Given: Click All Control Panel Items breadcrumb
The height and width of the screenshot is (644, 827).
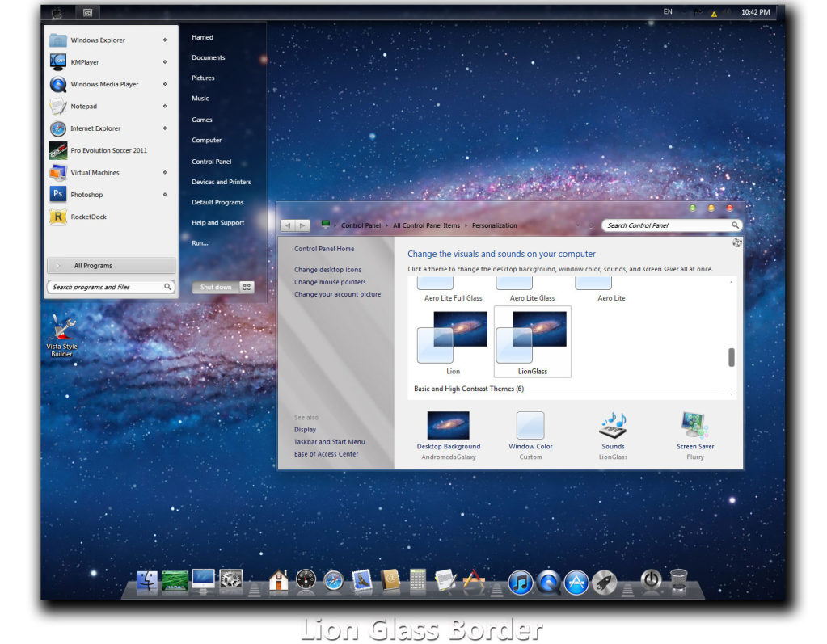Looking at the screenshot, I should [426, 225].
